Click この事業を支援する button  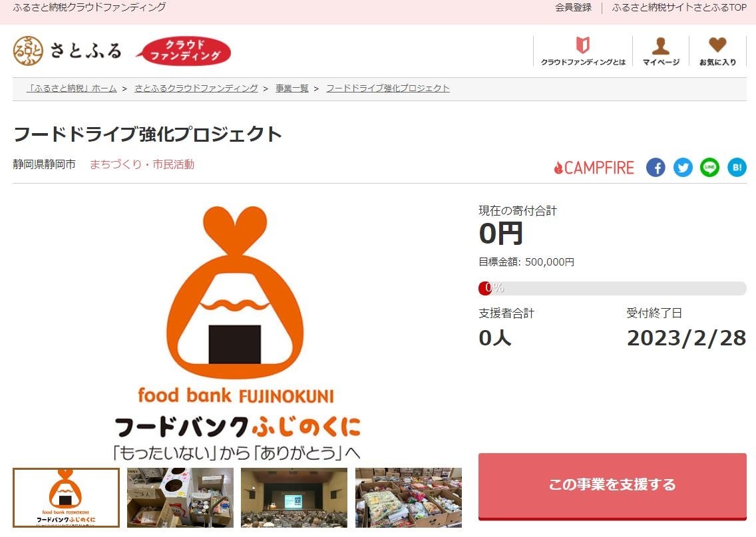[x=612, y=486]
